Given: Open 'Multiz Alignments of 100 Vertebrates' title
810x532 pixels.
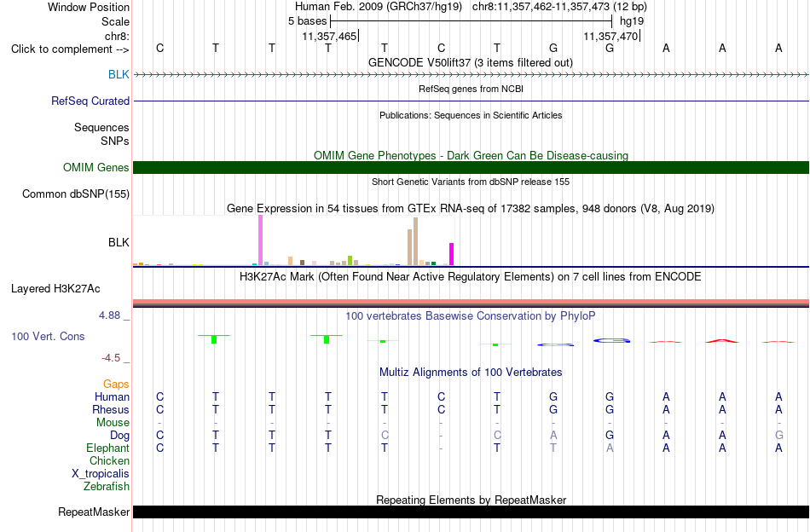Looking at the screenshot, I should [471, 373].
